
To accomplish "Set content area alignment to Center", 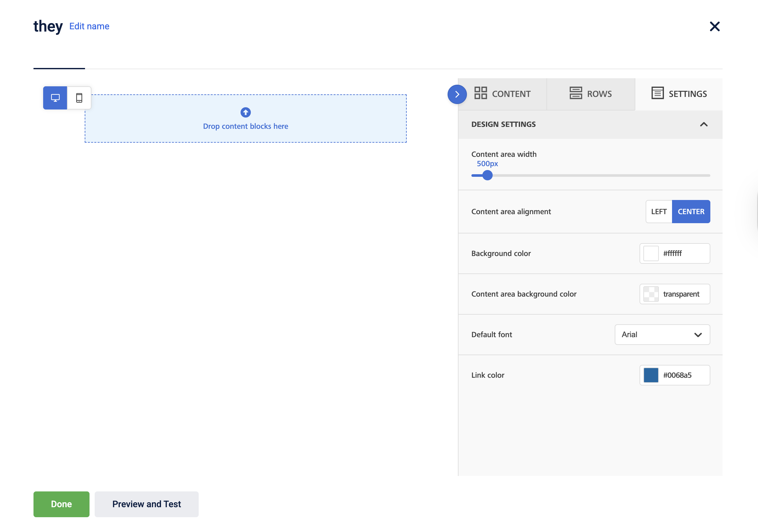I will pyautogui.click(x=691, y=212).
